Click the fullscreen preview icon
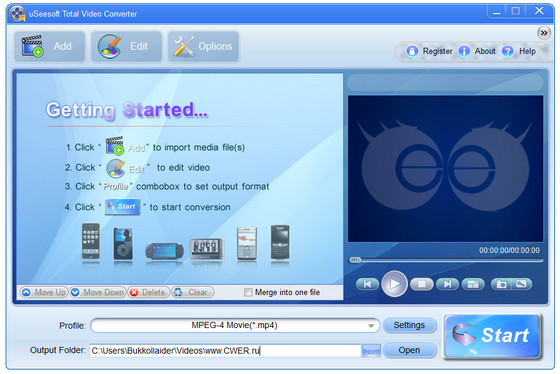Viewport: 560px width, 374px height. coord(473,284)
